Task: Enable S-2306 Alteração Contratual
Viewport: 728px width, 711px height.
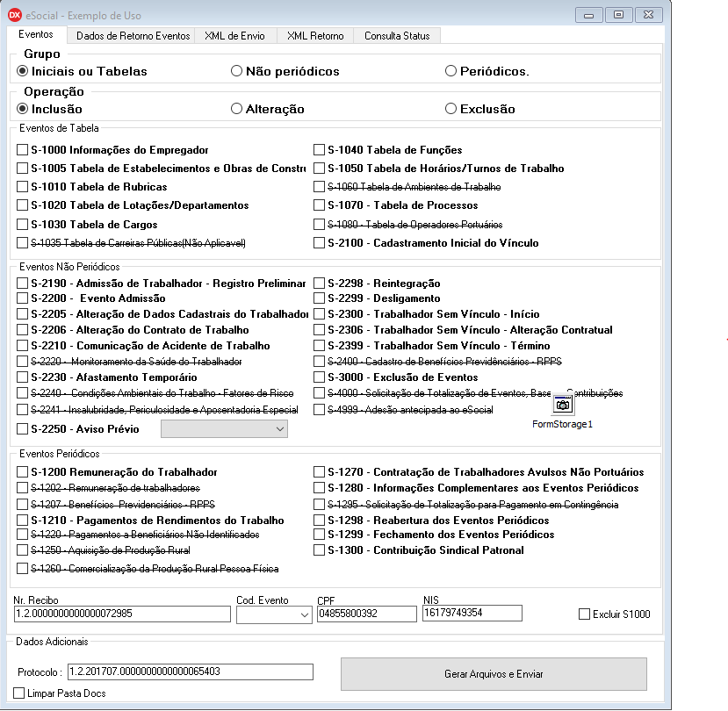Action: pos(319,329)
